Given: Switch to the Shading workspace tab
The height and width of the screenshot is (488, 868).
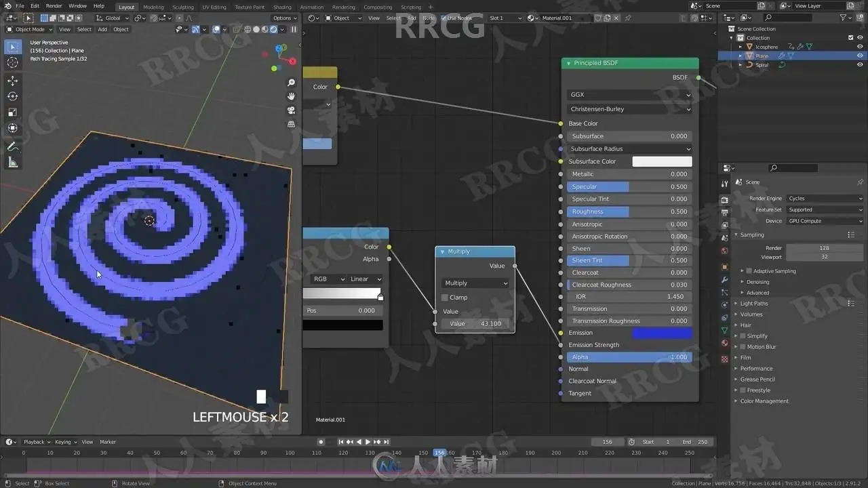Looking at the screenshot, I should 282,7.
